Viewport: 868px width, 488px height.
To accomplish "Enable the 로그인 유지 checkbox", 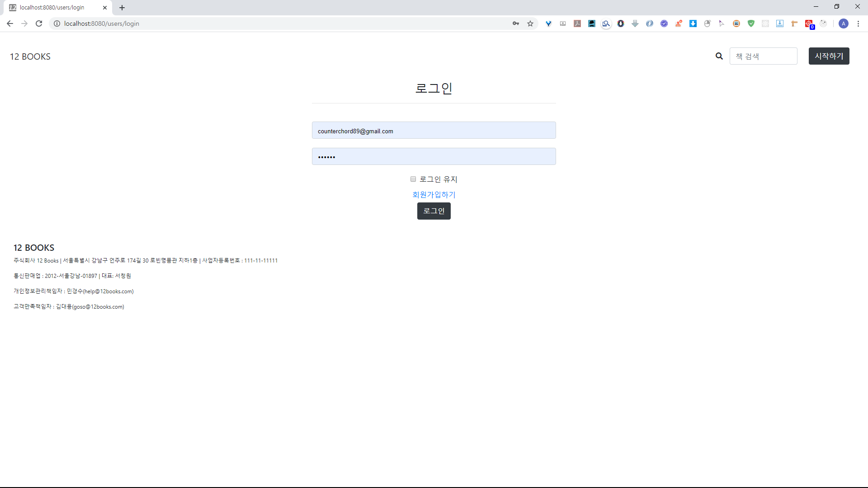I will 413,179.
